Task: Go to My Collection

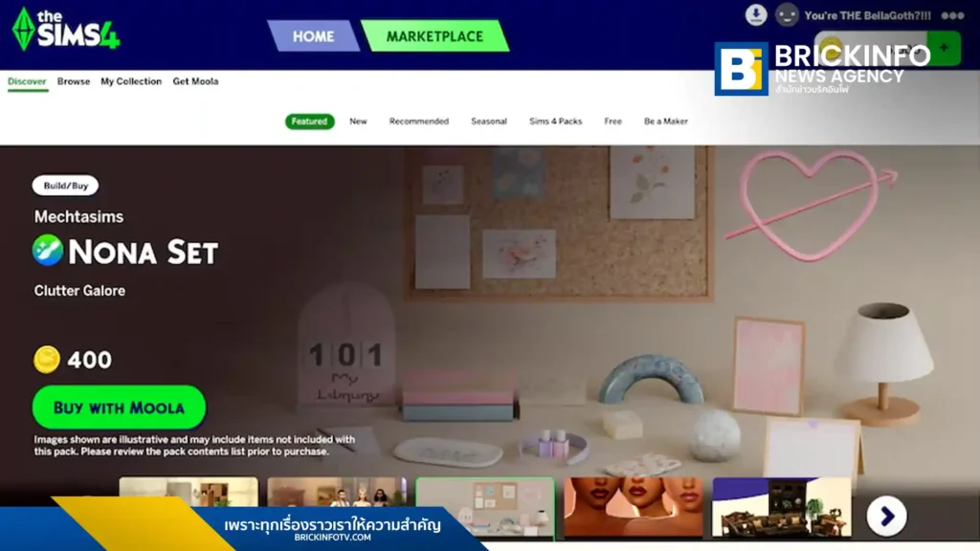Action: [x=131, y=81]
